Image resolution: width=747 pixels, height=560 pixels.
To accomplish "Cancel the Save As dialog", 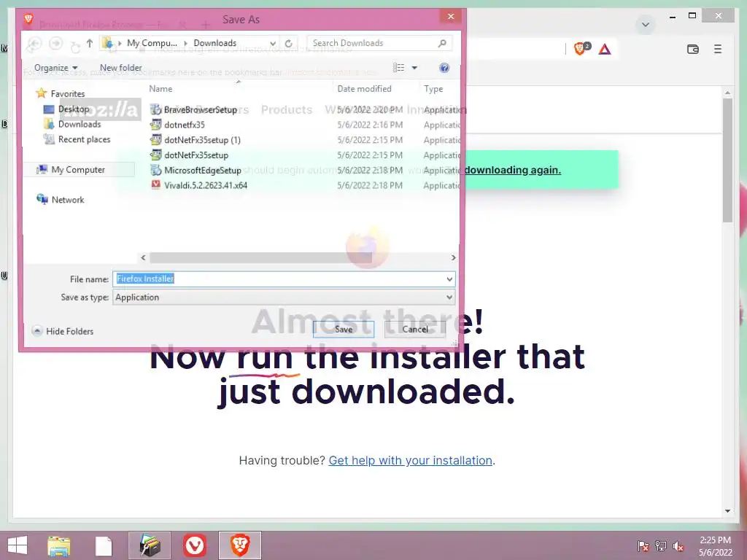I will coord(415,329).
